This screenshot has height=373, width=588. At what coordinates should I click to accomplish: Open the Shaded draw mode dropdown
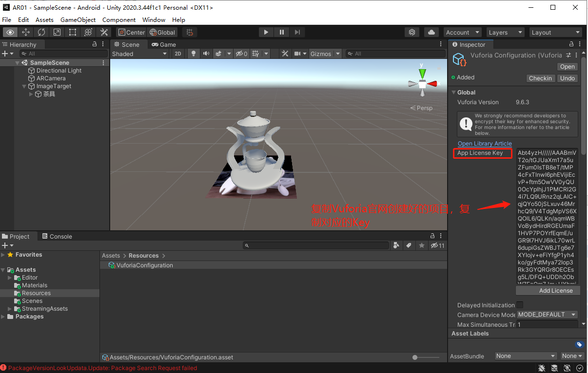pos(139,54)
